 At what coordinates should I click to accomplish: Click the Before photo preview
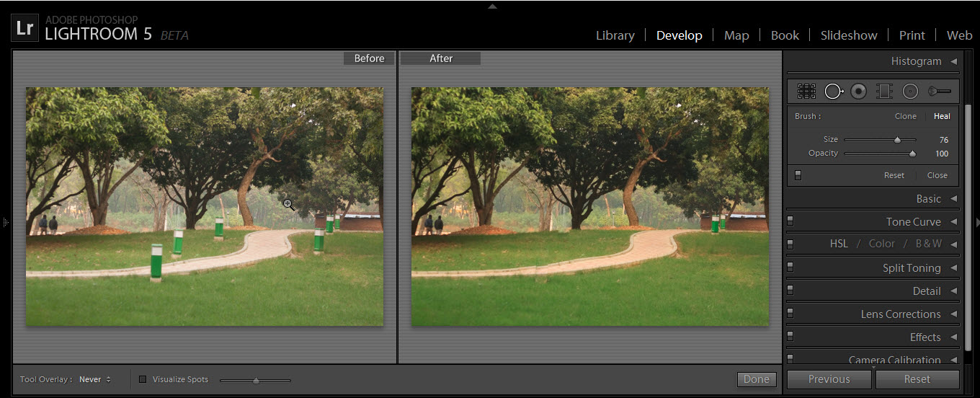205,206
